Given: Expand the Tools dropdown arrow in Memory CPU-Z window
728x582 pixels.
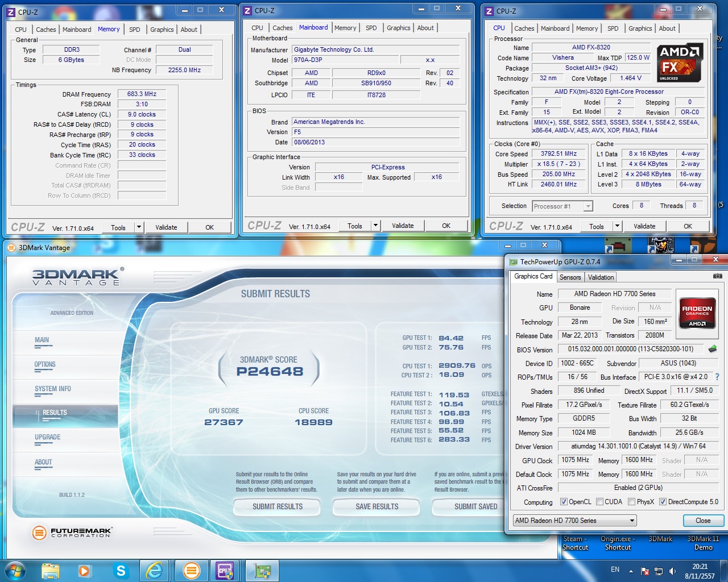Looking at the screenshot, I should (x=138, y=227).
